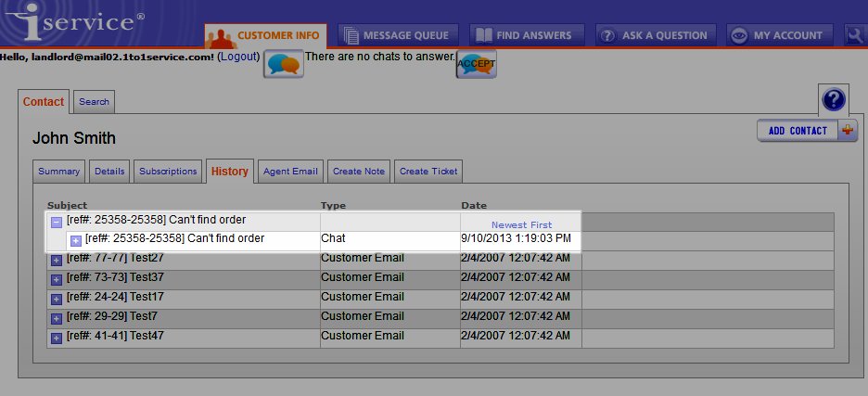Click the Logout link
This screenshot has width=868, height=396.
pos(237,57)
